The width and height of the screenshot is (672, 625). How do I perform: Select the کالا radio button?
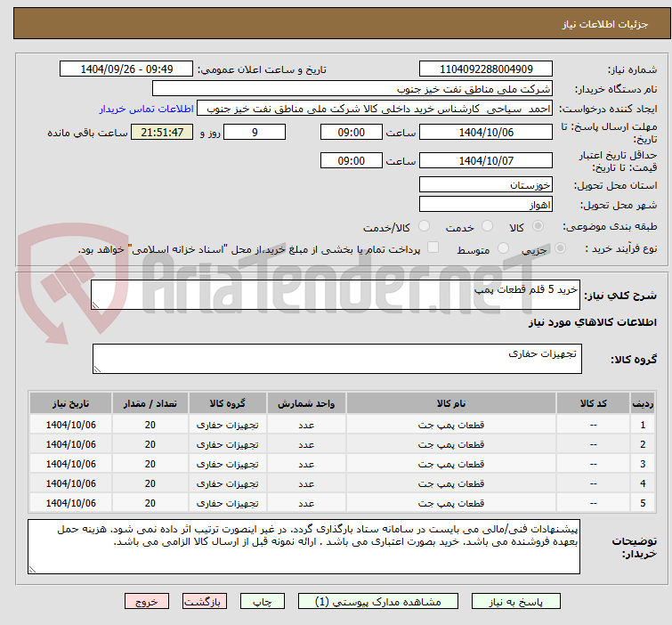click(x=538, y=226)
